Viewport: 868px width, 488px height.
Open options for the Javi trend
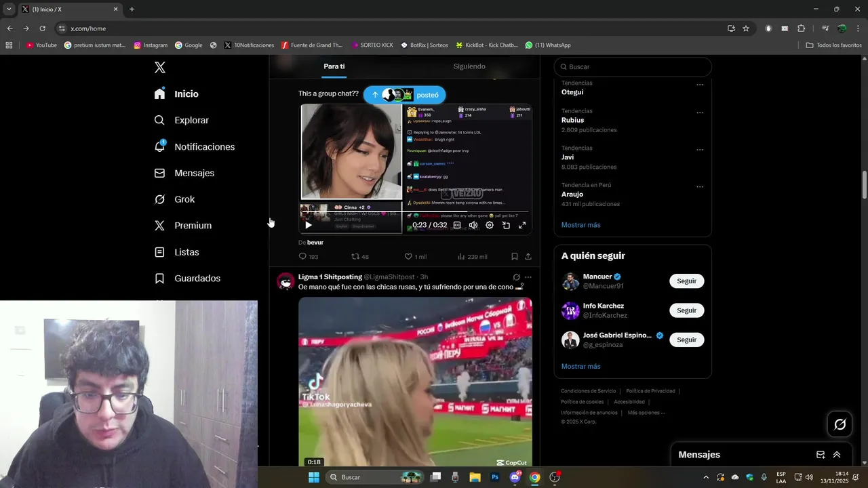[x=700, y=150]
